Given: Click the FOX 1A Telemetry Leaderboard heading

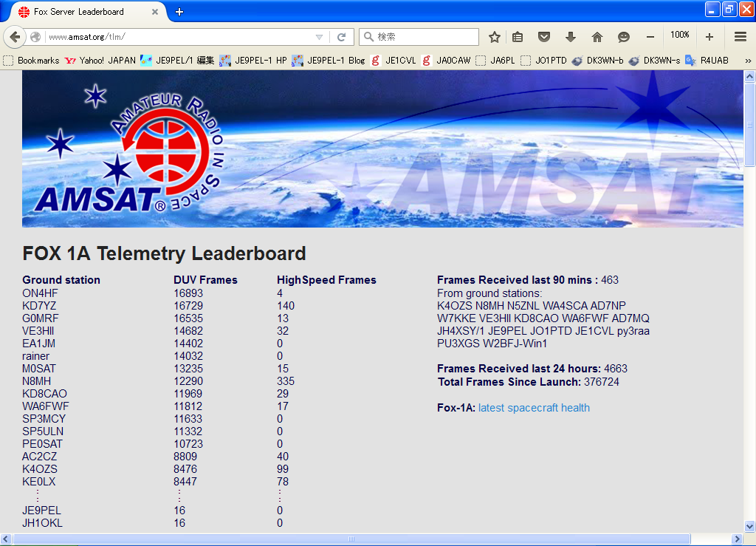Looking at the screenshot, I should tap(165, 253).
